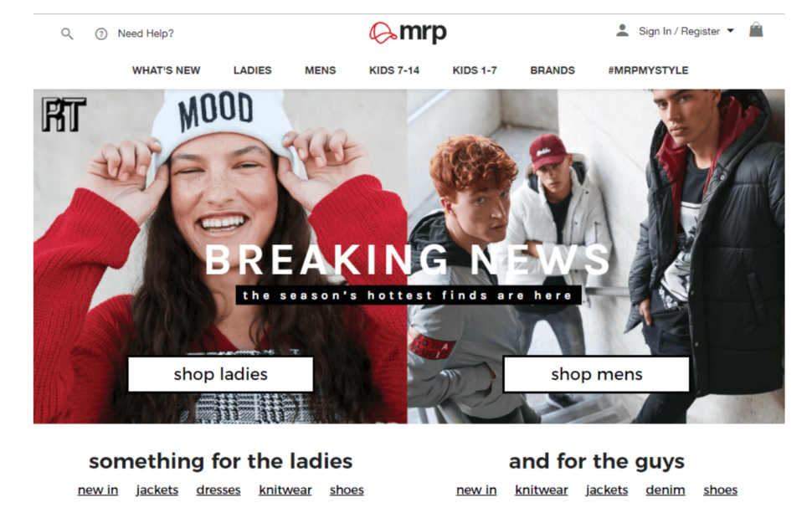812x508 pixels.
Task: Click the mens models banner image
Action: [x=596, y=256]
